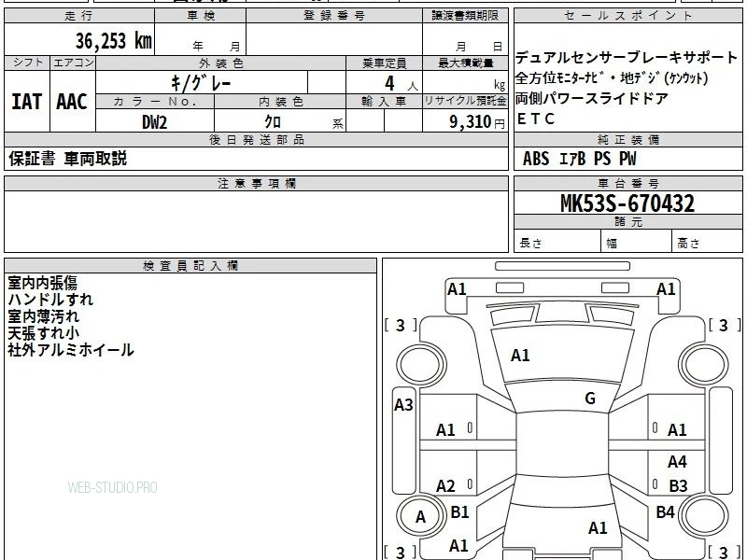747x560 pixels.
Task: Select the 保証書 車両取説 text
Action: pyautogui.click(x=67, y=159)
